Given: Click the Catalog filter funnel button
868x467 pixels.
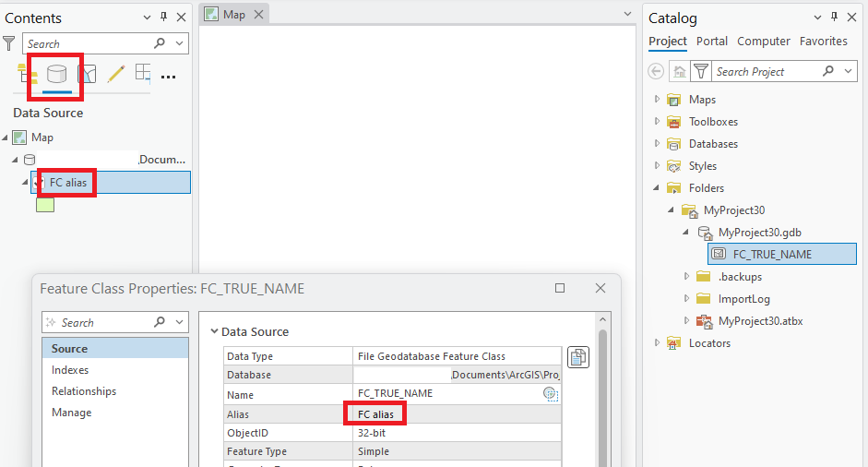Looking at the screenshot, I should [x=701, y=71].
